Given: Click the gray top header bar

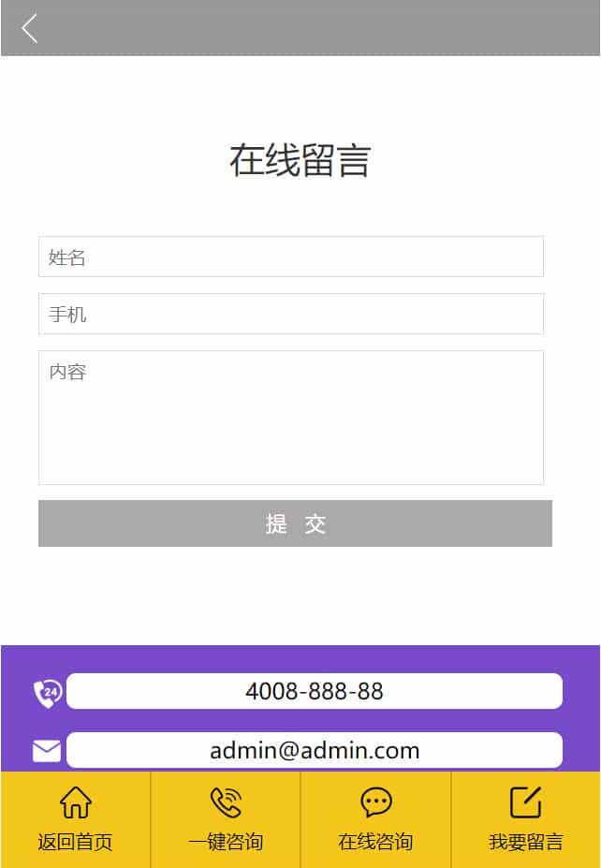Looking at the screenshot, I should pyautogui.click(x=300, y=28).
